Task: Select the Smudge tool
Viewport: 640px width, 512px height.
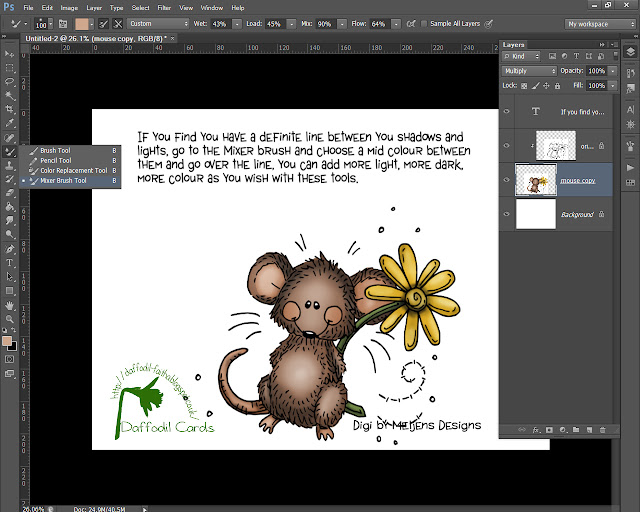Action: [x=9, y=220]
